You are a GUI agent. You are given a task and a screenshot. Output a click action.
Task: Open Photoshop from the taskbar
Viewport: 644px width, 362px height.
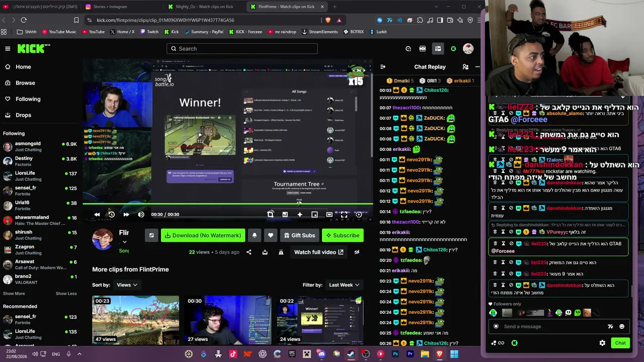[x=395, y=354]
